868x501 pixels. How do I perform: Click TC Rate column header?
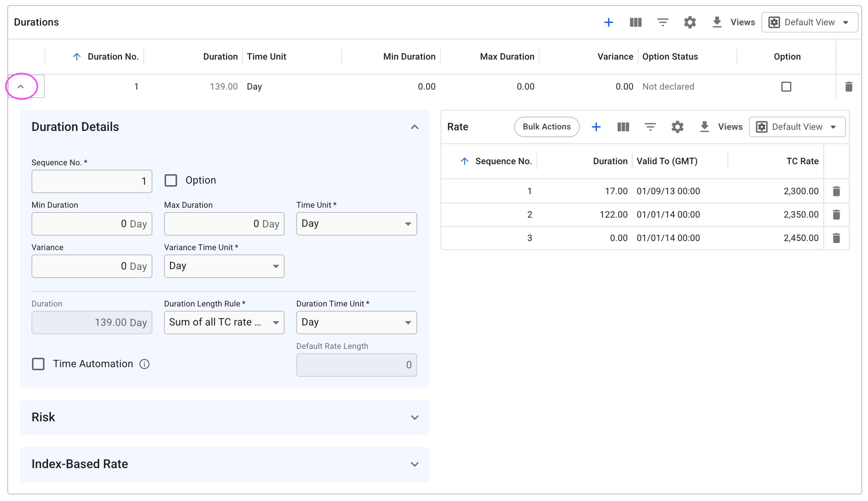802,161
